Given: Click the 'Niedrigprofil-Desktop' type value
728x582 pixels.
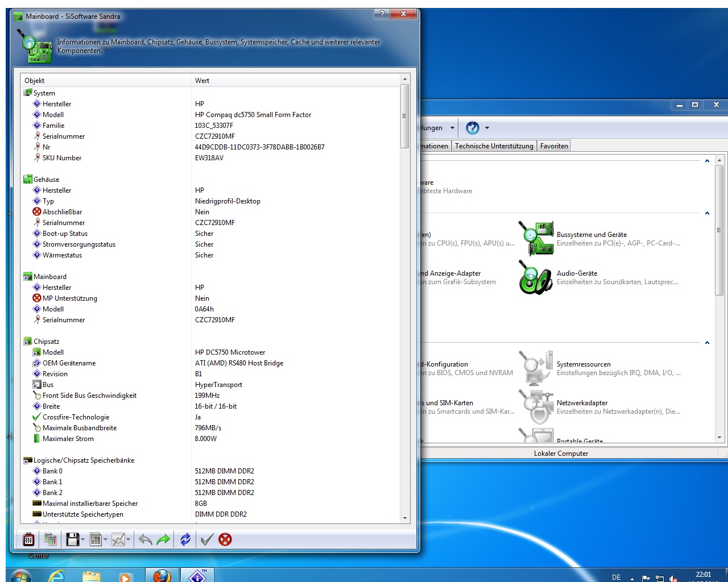Looking at the screenshot, I should click(227, 201).
